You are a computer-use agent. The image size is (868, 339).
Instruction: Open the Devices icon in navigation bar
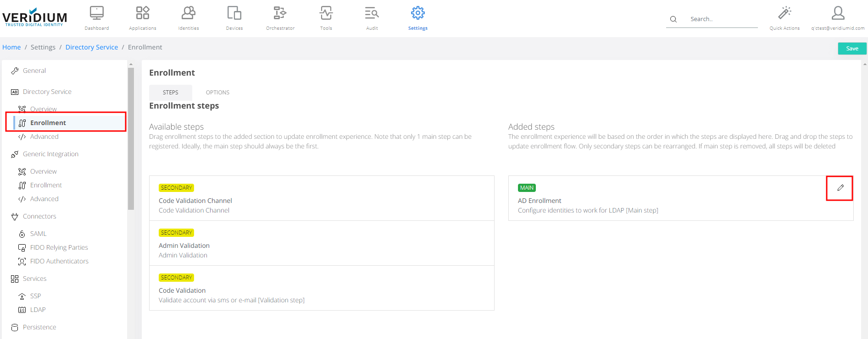pos(234,13)
